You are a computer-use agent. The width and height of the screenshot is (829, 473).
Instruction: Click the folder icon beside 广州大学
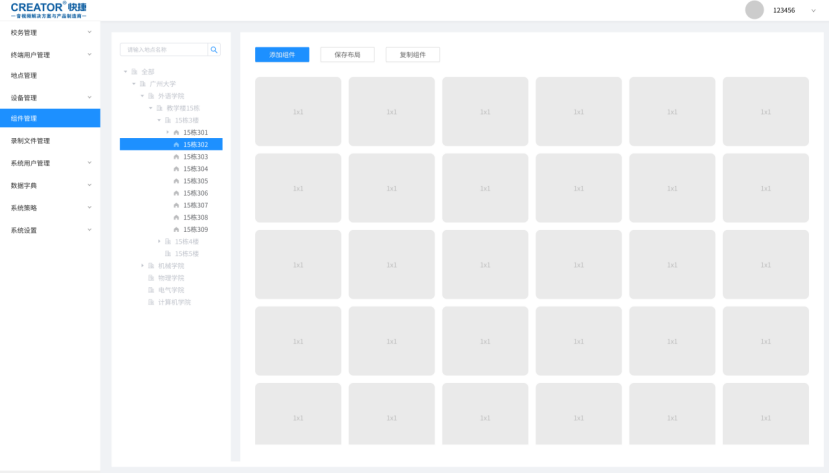[143, 84]
